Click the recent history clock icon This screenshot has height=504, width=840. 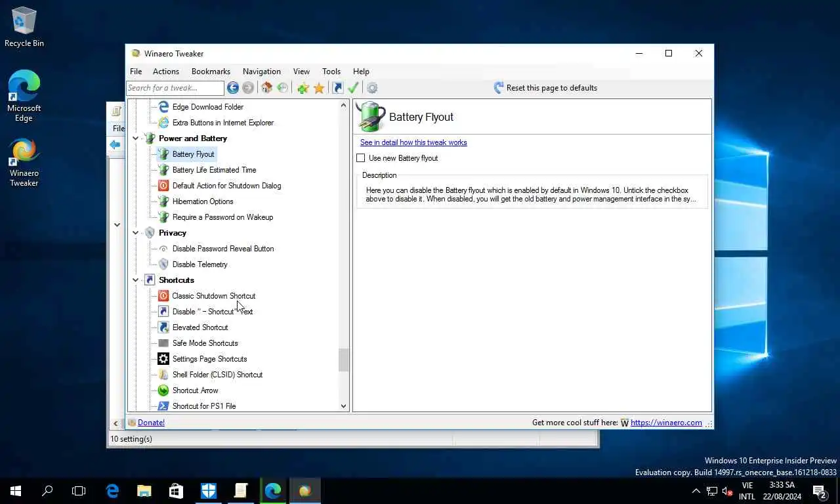pos(282,88)
